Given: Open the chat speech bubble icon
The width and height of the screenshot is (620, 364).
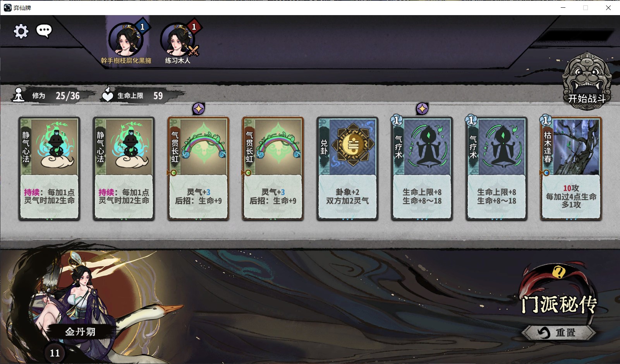Looking at the screenshot, I should pyautogui.click(x=44, y=31).
